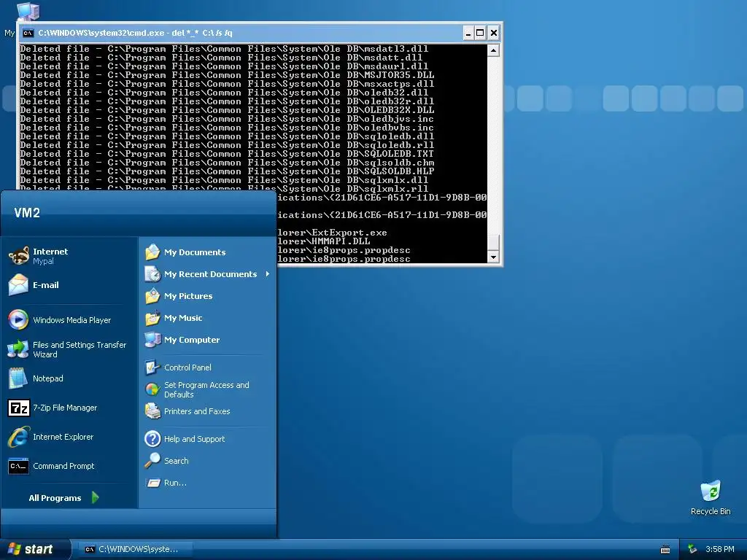Select the Help and Support label
Image resolution: width=747 pixels, height=560 pixels.
click(x=194, y=439)
